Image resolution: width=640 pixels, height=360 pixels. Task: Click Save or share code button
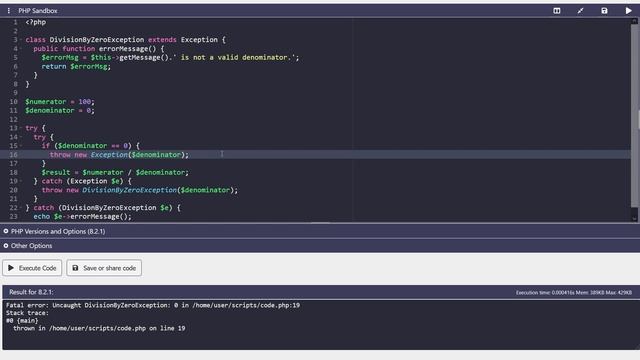[104, 268]
